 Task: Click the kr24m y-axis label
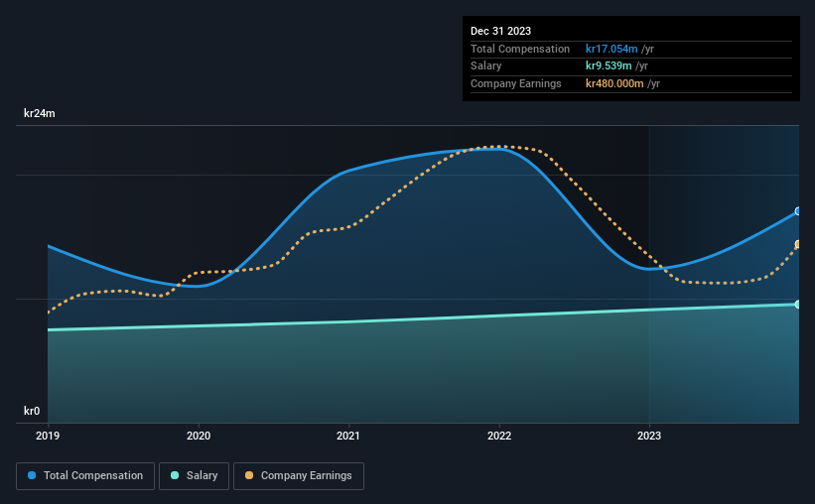[x=40, y=113]
